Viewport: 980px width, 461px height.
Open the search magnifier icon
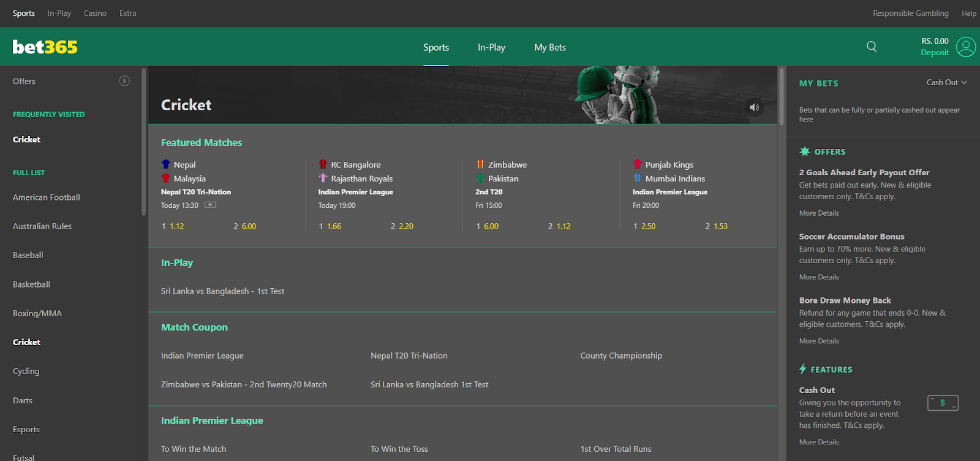click(872, 47)
